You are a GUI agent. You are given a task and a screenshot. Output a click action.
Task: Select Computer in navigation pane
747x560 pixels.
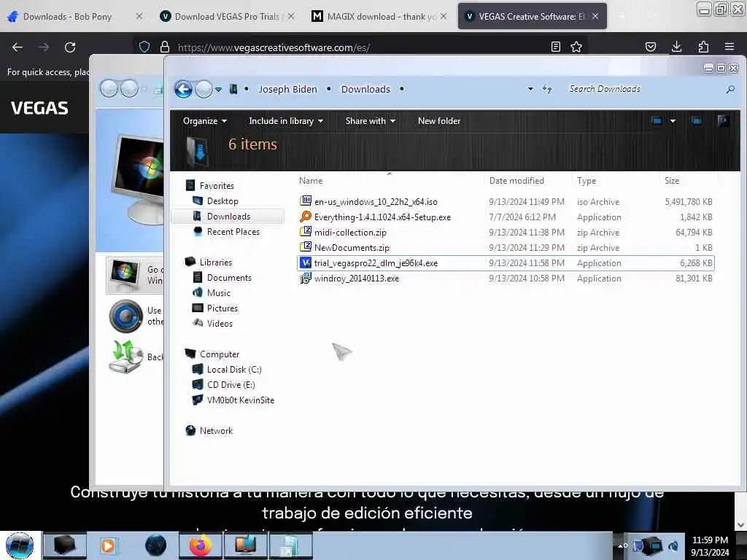[x=219, y=354]
